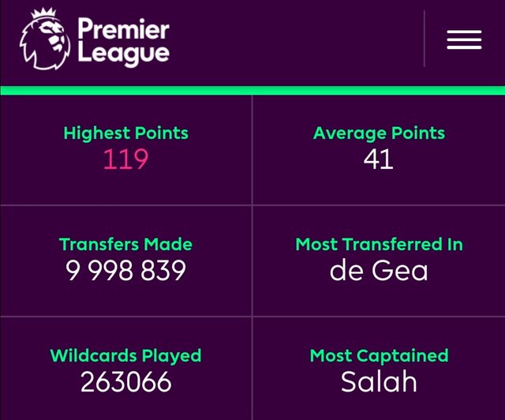The image size is (505, 420).
Task: Click the 119 highest points value
Action: (125, 159)
